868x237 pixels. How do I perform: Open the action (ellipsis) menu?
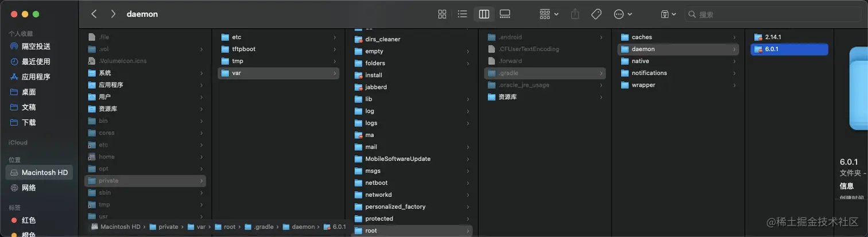[623, 14]
